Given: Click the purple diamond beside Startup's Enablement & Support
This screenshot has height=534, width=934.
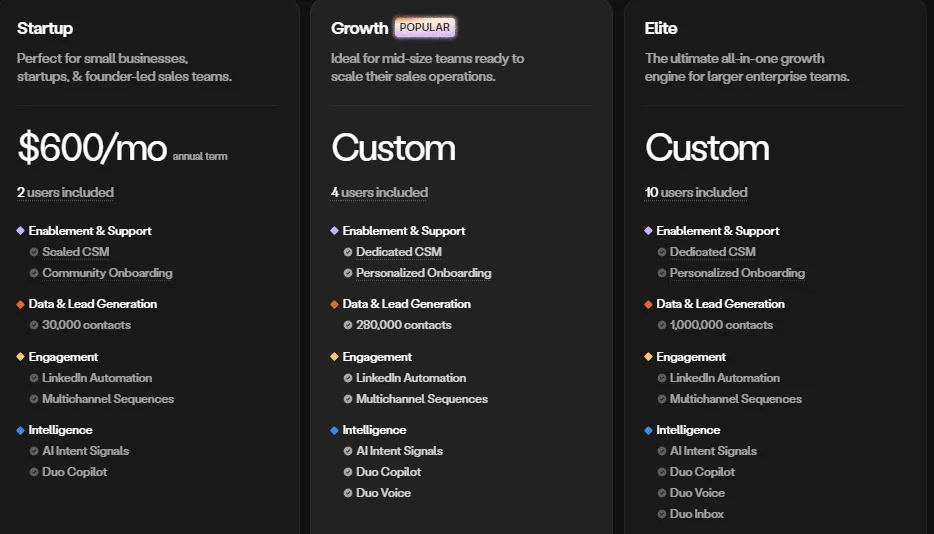Looking at the screenshot, I should pyautogui.click(x=20, y=231).
